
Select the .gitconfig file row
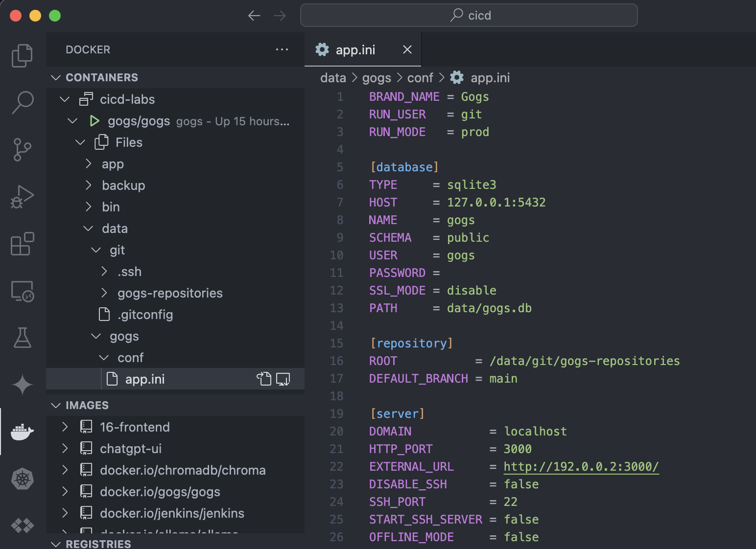point(175,314)
